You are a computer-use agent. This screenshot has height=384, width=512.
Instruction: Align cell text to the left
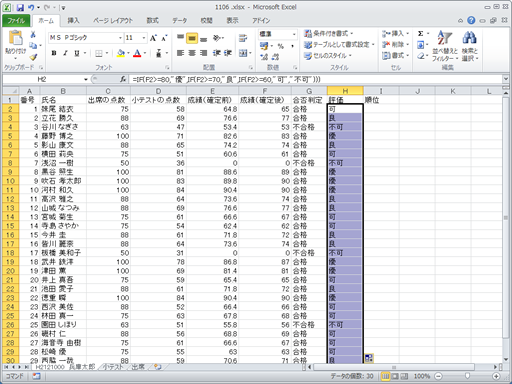click(180, 53)
